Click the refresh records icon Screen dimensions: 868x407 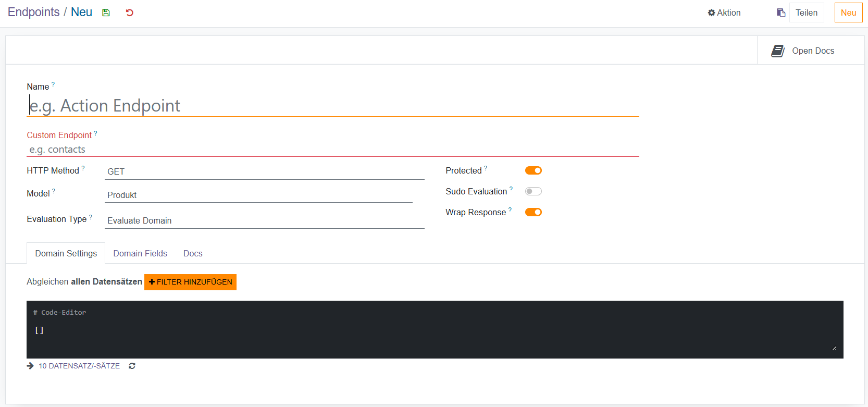point(132,366)
